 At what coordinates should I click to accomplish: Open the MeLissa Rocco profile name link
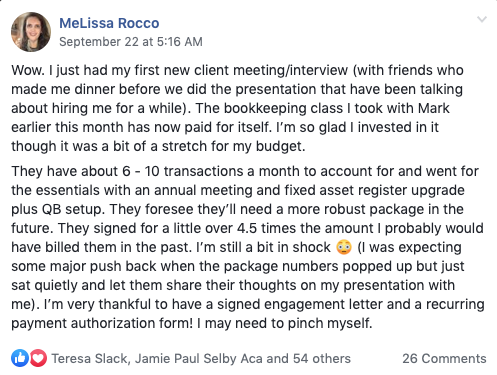point(109,23)
